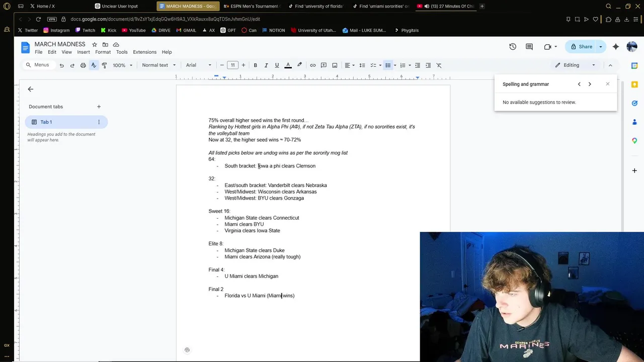Screen dimensions: 644x362
Task: Expand numbered list style arrow
Action: click(410, 65)
